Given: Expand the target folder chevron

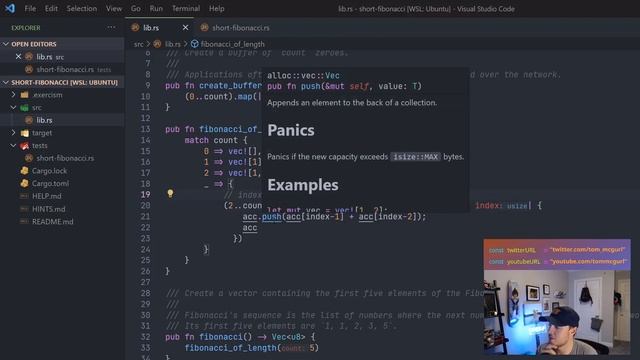Looking at the screenshot, I should (13, 133).
